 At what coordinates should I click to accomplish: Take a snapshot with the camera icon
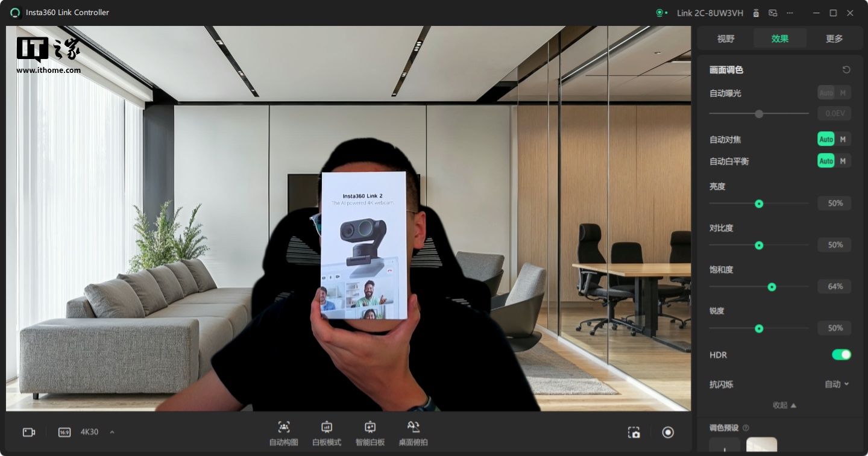(634, 433)
